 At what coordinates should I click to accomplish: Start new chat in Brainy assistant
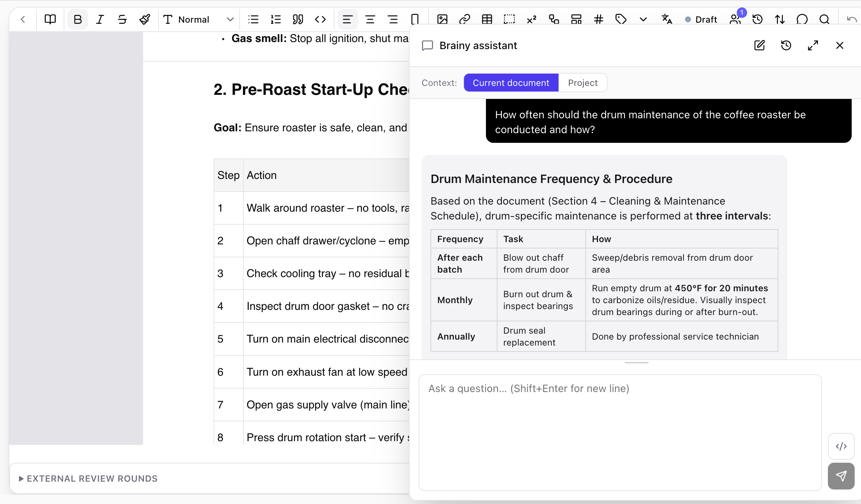click(x=759, y=45)
